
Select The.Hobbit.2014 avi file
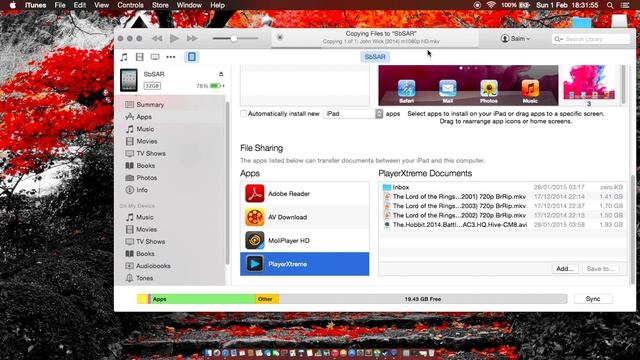click(x=503, y=224)
